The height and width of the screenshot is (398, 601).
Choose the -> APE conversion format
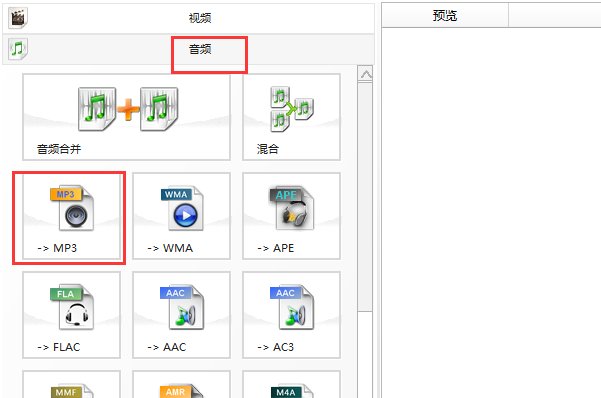pos(291,216)
